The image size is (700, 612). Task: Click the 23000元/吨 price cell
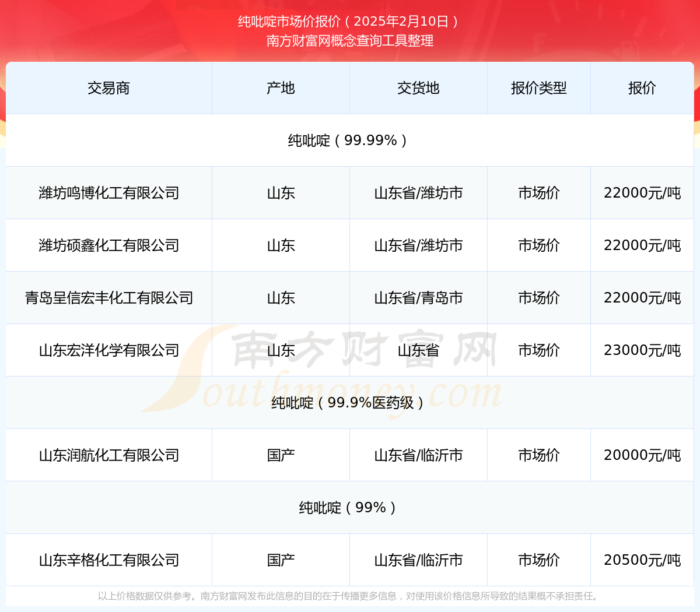(642, 350)
